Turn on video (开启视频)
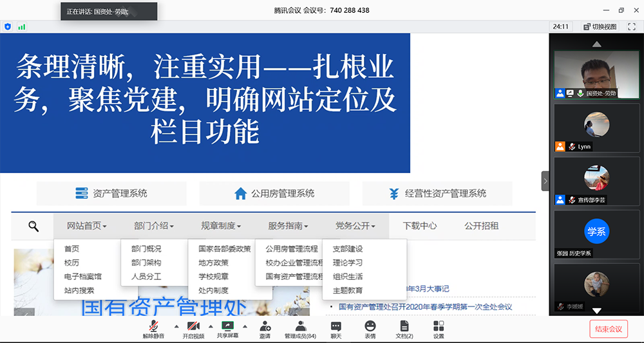Image resolution: width=644 pixels, height=343 pixels. 193,329
